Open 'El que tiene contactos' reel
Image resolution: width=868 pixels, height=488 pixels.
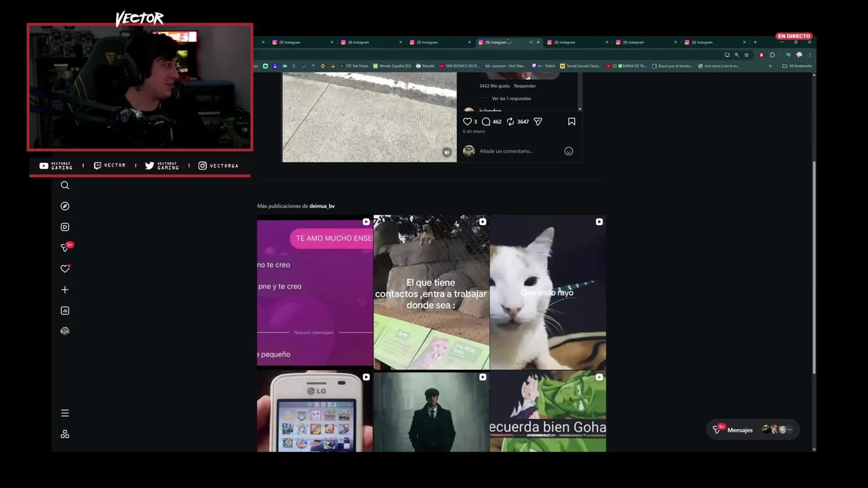click(x=431, y=292)
